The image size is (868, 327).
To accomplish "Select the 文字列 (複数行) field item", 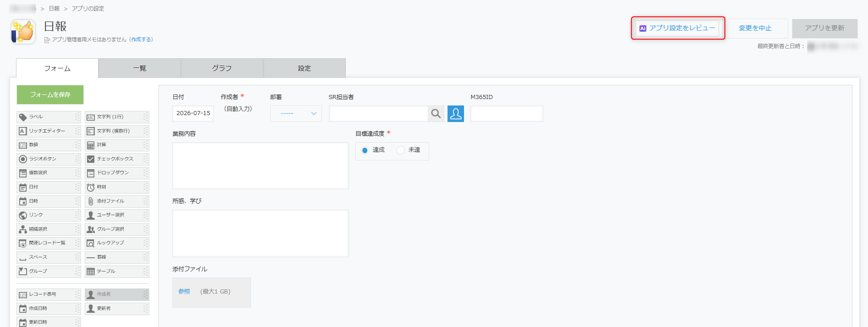I will 117,131.
